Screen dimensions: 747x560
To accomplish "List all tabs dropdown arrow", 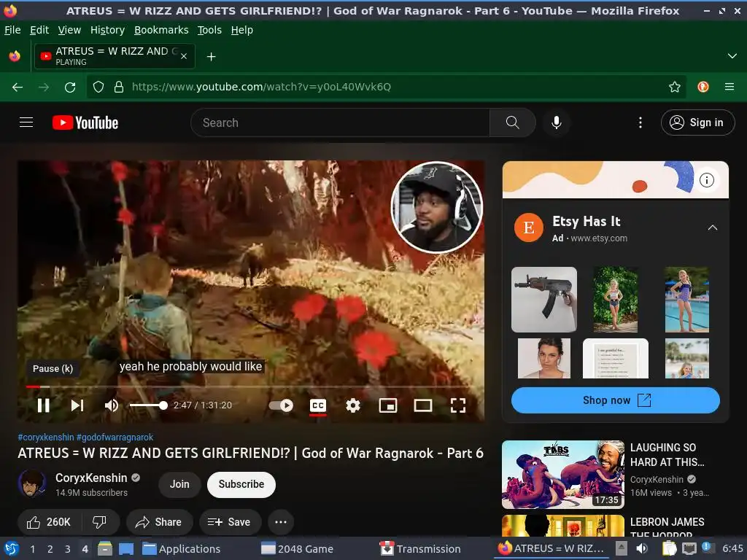I will [732, 56].
